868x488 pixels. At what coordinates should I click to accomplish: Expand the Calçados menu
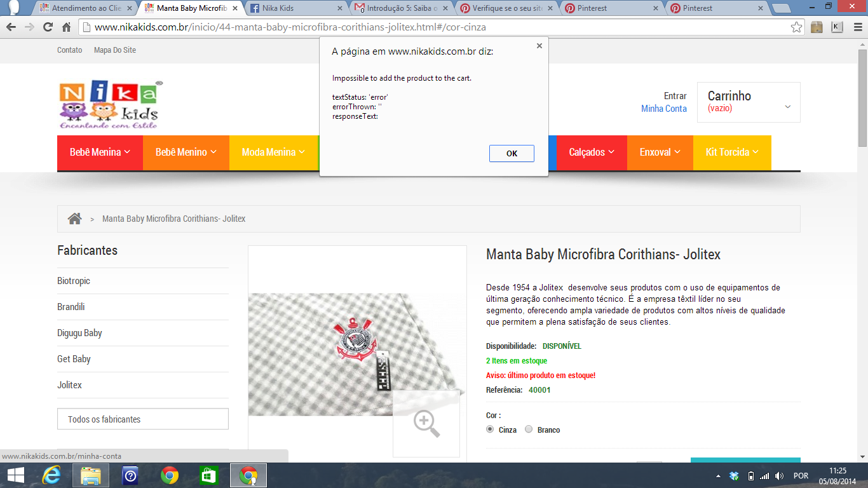point(592,152)
